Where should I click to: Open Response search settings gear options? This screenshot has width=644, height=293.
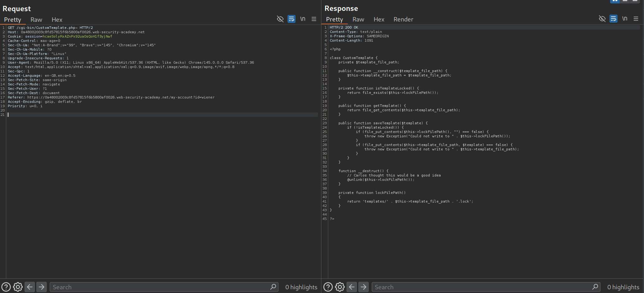click(340, 287)
